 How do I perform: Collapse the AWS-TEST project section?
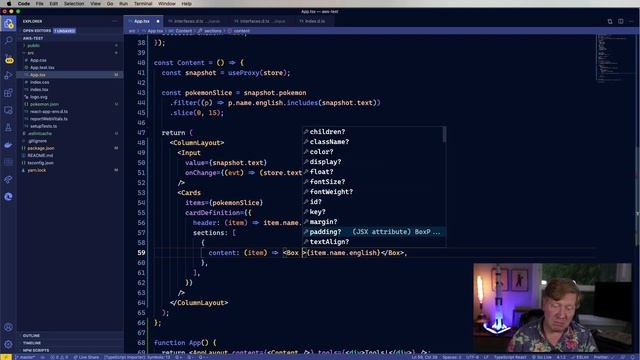click(70, 38)
